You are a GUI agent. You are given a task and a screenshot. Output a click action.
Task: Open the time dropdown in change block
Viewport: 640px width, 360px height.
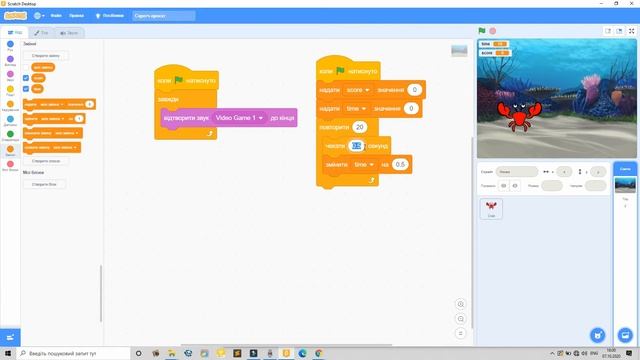point(364,164)
